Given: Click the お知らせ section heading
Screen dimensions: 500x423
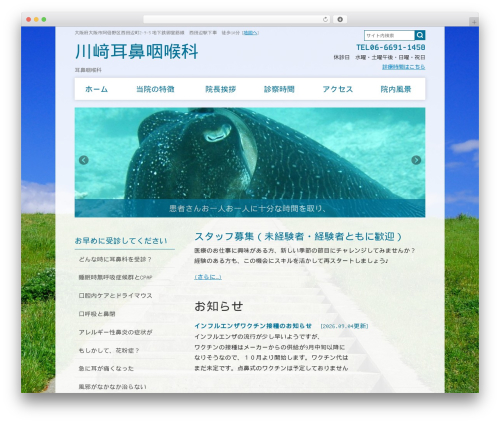Looking at the screenshot, I should point(219,306).
